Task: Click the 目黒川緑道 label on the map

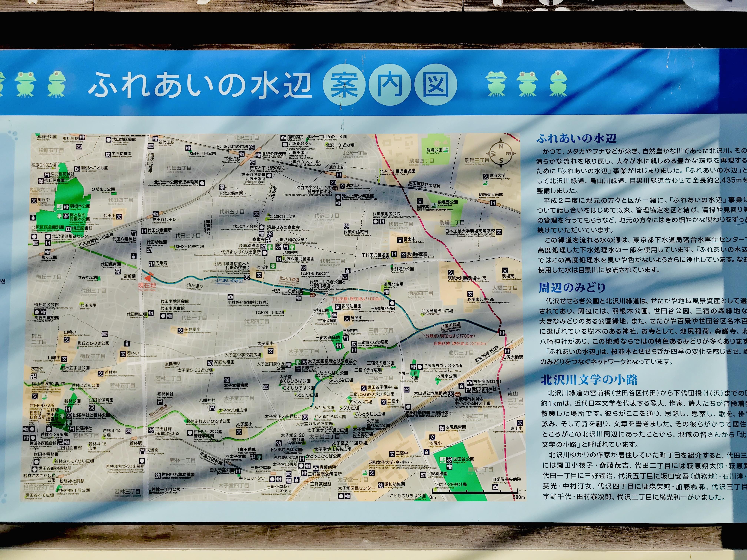Action: [451, 326]
